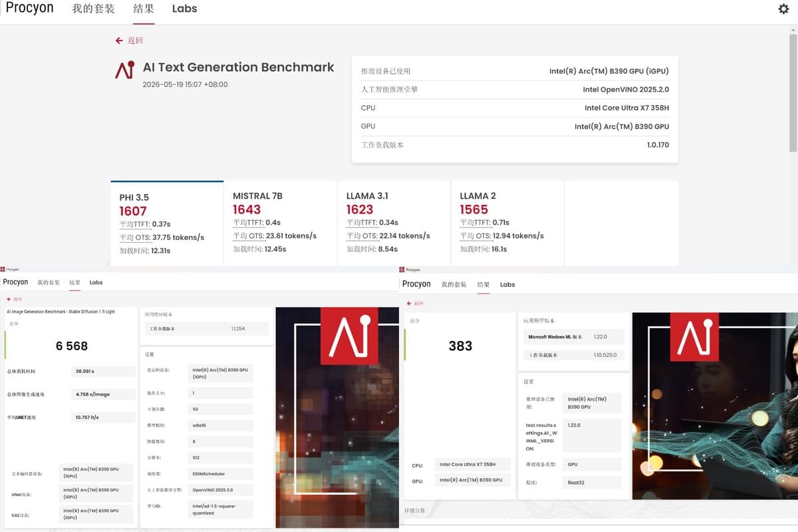Open 我的套装 tab in top window
The width and height of the screenshot is (798, 532).
click(93, 9)
